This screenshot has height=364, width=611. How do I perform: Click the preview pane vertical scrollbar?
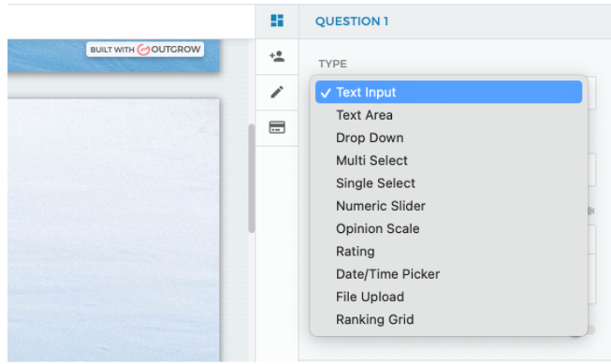(x=252, y=178)
